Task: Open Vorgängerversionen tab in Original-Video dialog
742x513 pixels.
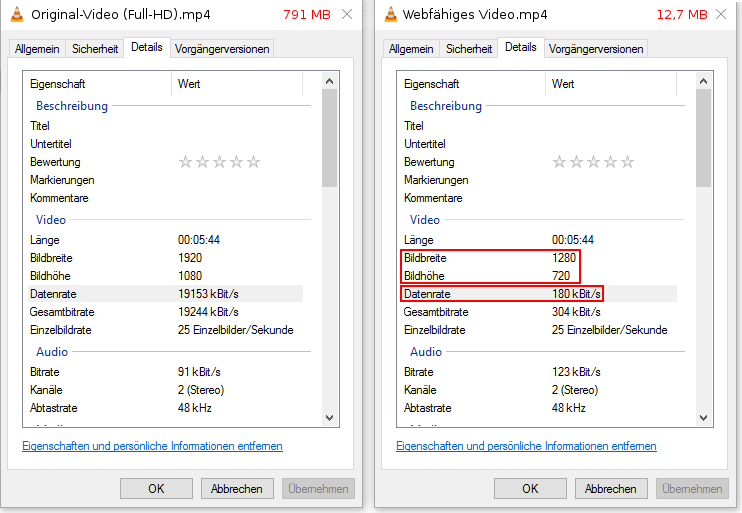Action: point(222,48)
